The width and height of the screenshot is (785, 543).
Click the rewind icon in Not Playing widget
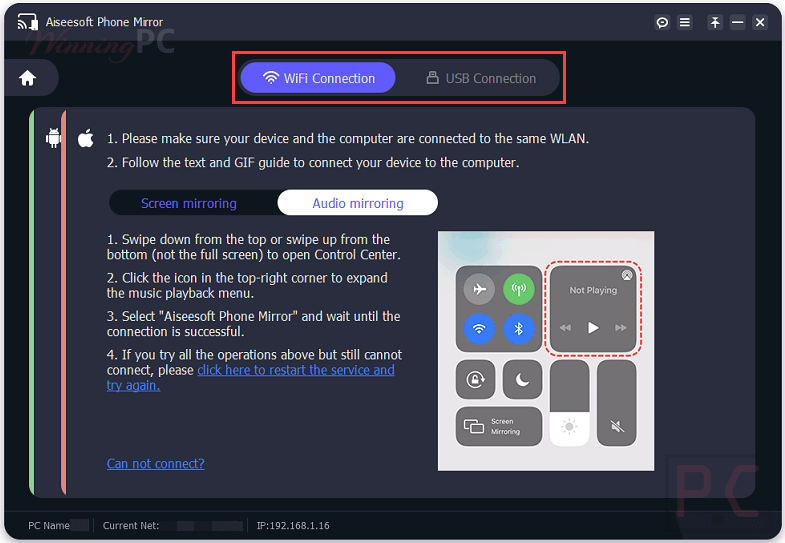click(565, 328)
